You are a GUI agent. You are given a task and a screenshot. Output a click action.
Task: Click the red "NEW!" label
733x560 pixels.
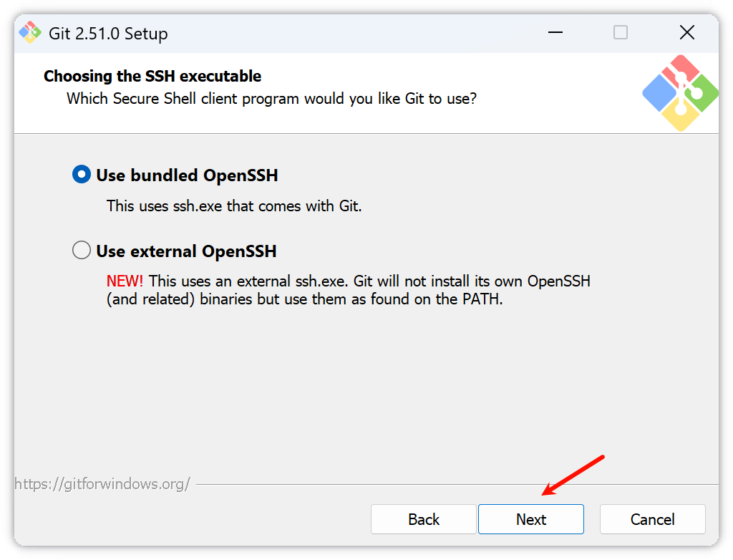125,281
